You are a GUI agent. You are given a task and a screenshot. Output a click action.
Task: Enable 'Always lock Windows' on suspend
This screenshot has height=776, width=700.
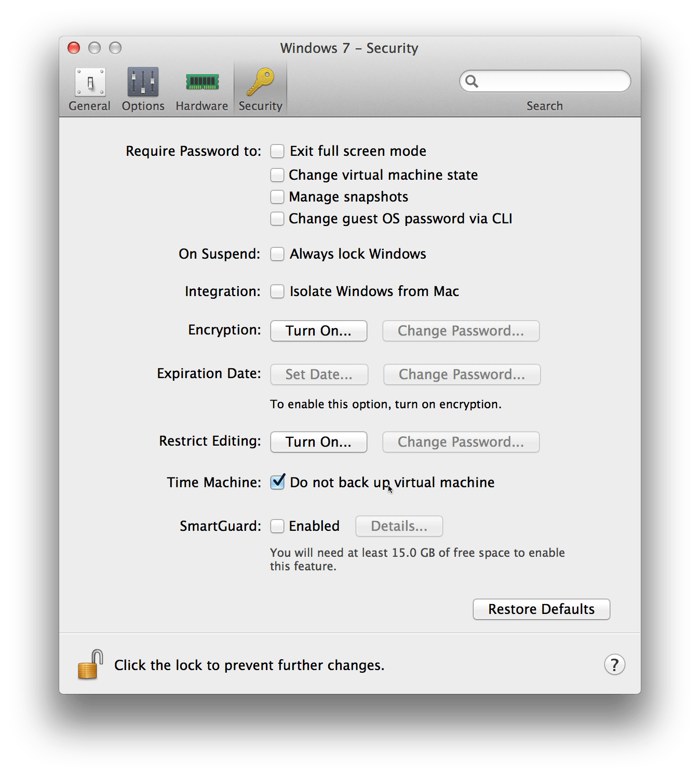277,254
